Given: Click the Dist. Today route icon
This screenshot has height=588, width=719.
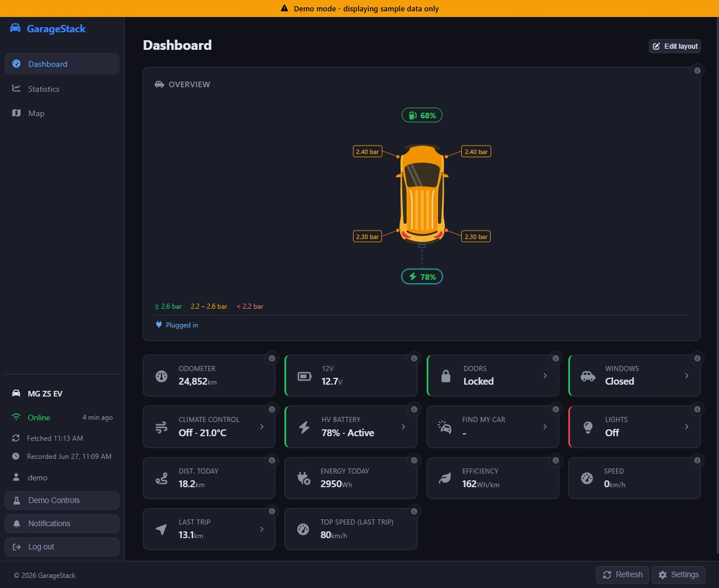Looking at the screenshot, I should point(161,479).
